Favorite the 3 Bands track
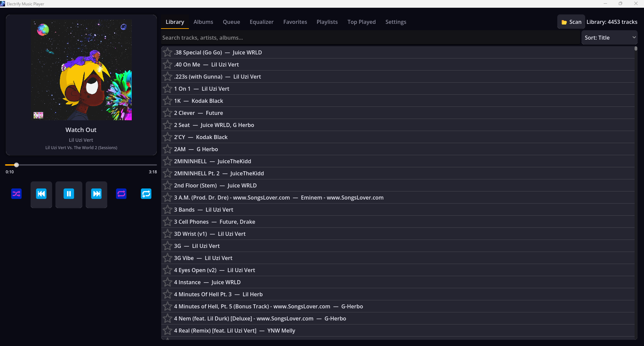 167,210
